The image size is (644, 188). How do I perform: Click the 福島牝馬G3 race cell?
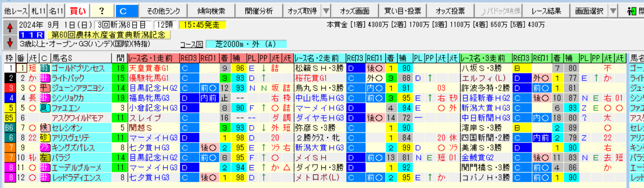click(153, 98)
